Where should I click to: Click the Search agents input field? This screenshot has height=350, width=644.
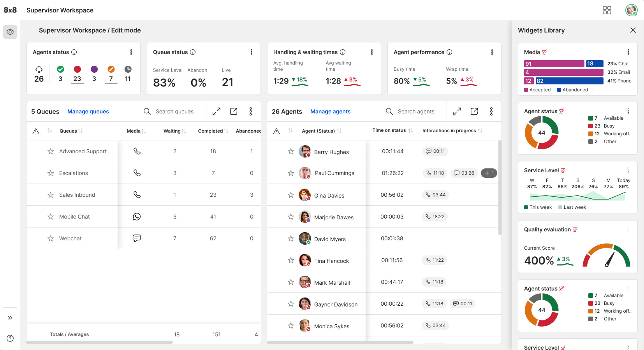click(x=416, y=112)
